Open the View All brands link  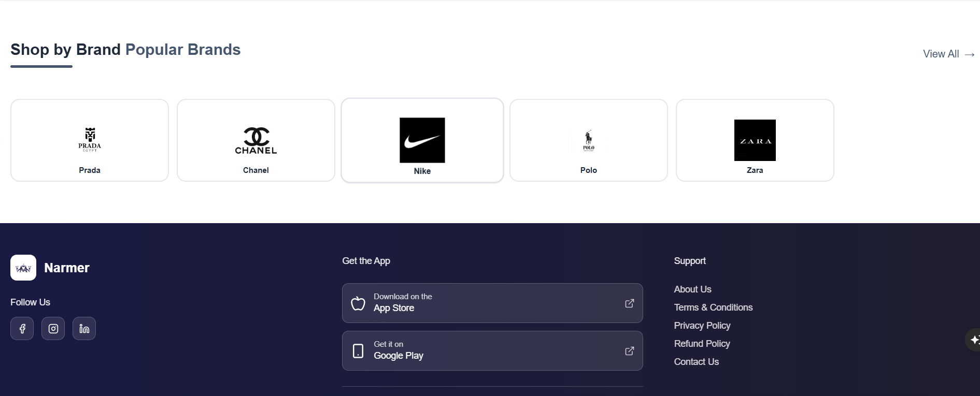[x=947, y=53]
